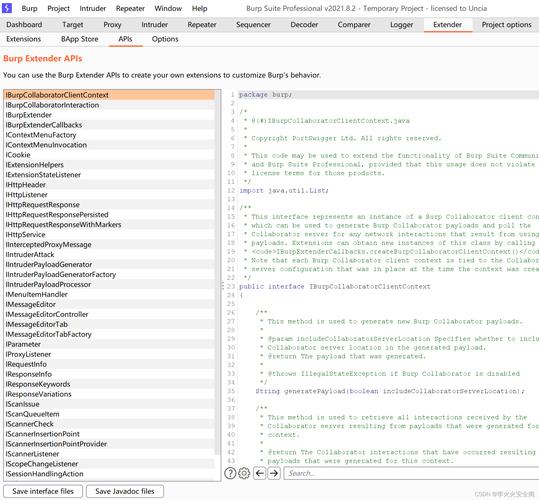Switch to the Repeater tool tab

[202, 25]
